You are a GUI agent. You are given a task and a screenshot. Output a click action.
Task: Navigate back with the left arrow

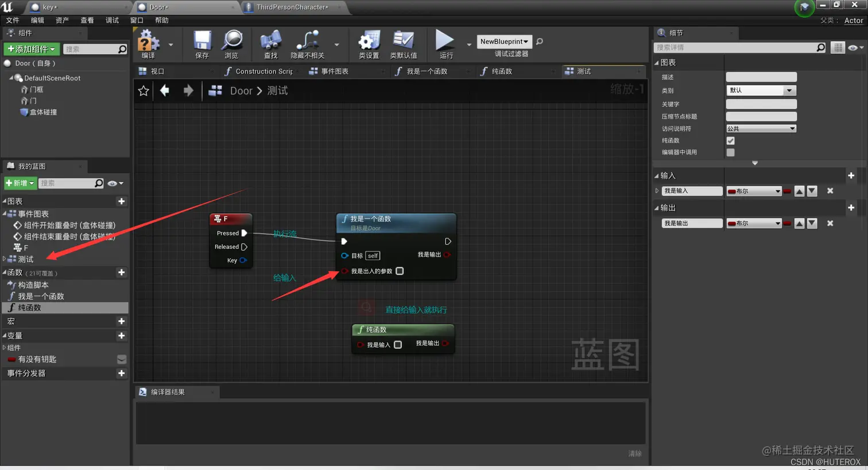165,90
